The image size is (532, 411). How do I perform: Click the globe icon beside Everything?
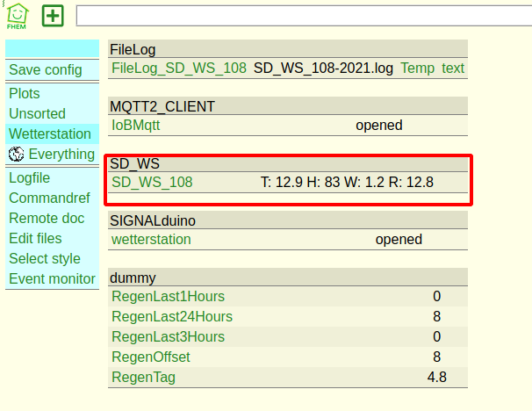(16, 155)
